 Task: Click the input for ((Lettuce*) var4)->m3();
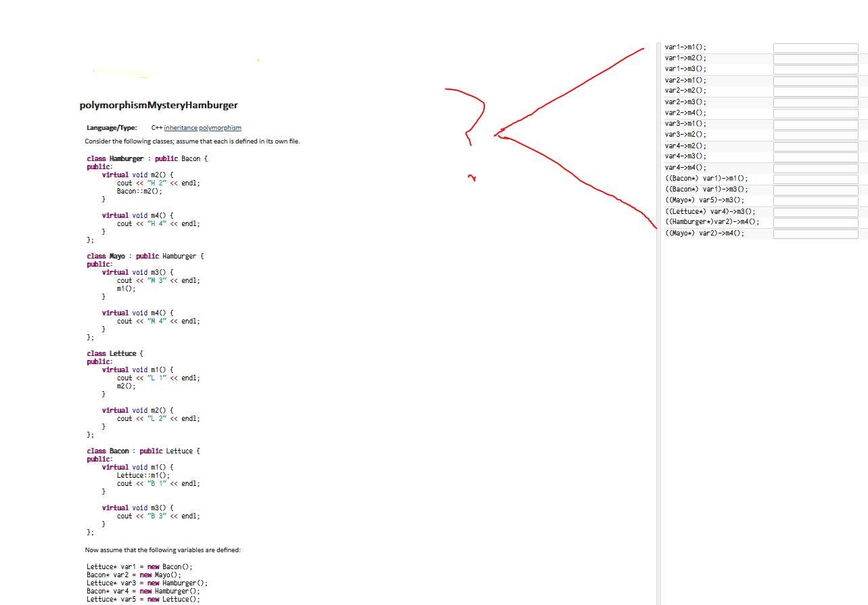815,210
